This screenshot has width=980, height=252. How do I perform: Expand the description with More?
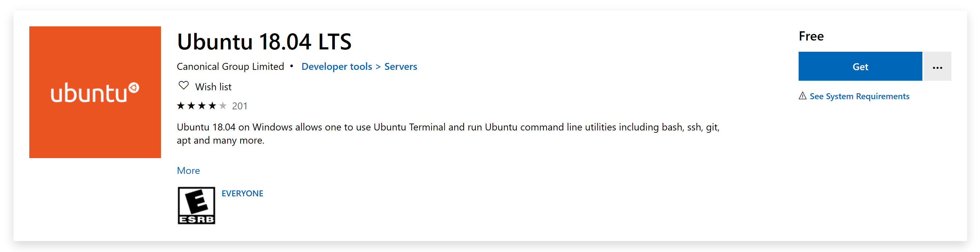coord(188,171)
